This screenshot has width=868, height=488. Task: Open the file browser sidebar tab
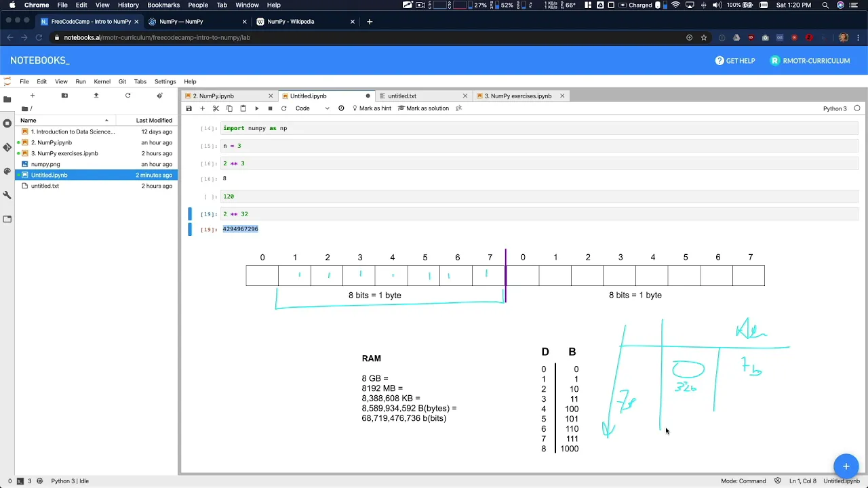tap(7, 99)
